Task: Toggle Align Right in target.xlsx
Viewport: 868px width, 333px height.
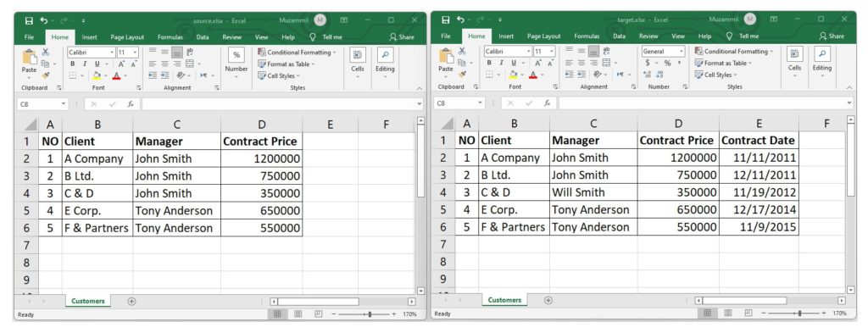Action: coord(593,63)
